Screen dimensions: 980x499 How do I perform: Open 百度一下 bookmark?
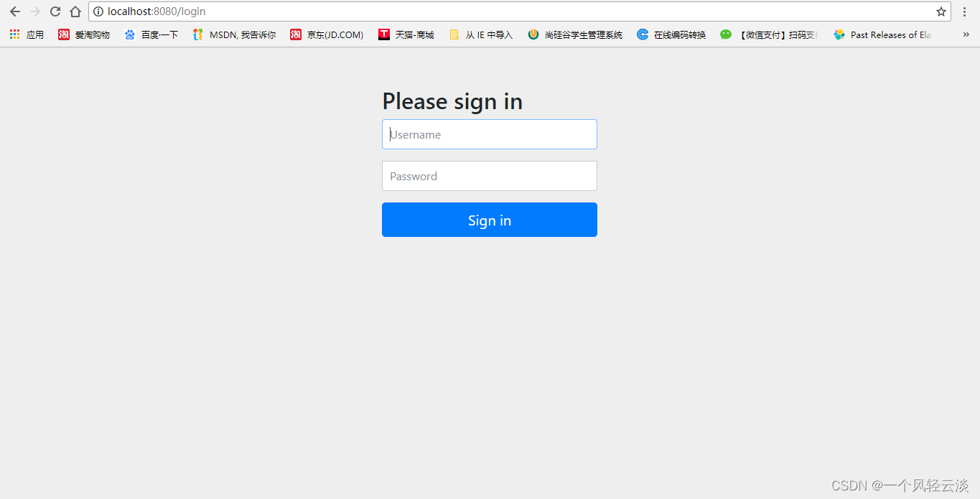click(x=151, y=34)
